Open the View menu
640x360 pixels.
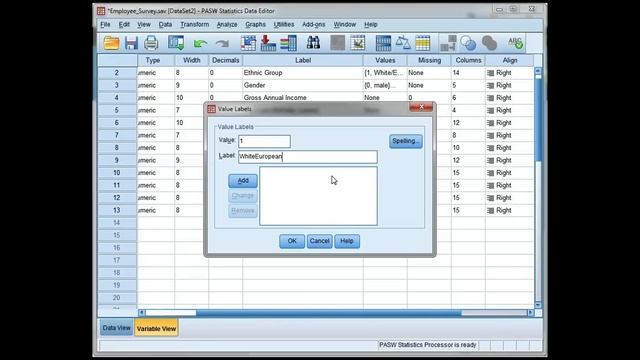(144, 24)
